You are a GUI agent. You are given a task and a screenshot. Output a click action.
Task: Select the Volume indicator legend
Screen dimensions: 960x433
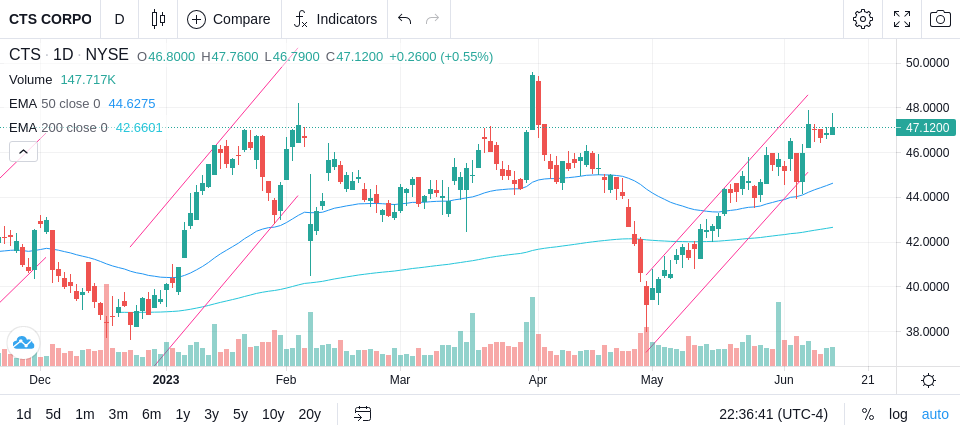point(31,80)
